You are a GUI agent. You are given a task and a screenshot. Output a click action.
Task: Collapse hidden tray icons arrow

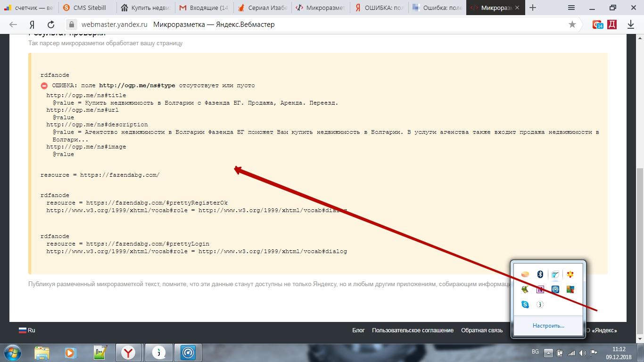click(x=548, y=353)
